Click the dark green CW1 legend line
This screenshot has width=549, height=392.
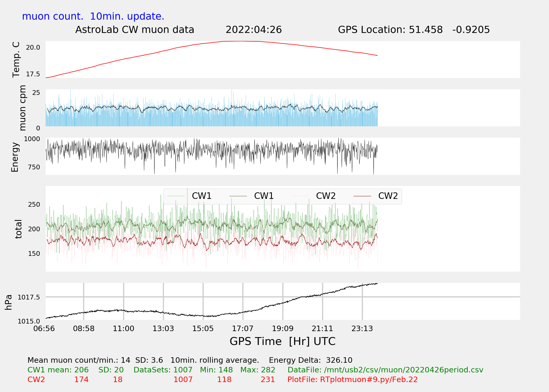tap(238, 196)
